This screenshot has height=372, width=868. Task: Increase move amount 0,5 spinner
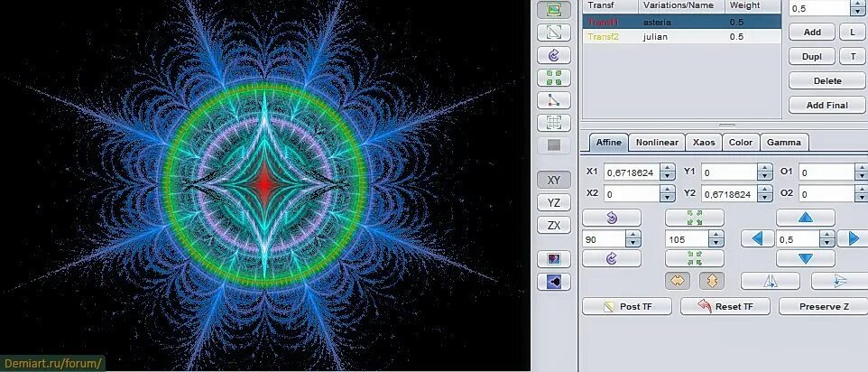click(x=827, y=235)
